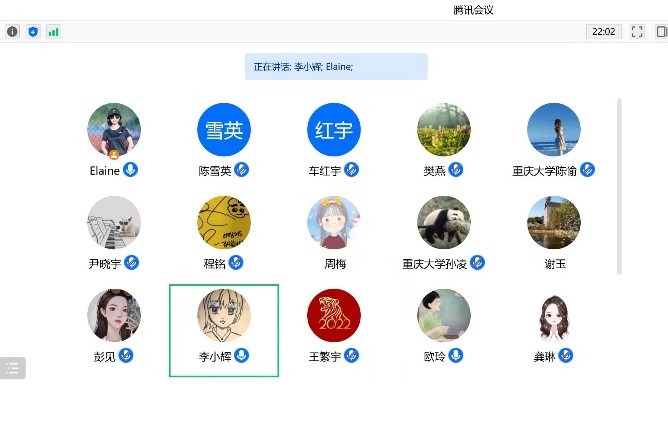Viewport: 668px width, 421px height.
Task: Toggle the muted microphone beside 陈雪英
Action: click(x=241, y=170)
